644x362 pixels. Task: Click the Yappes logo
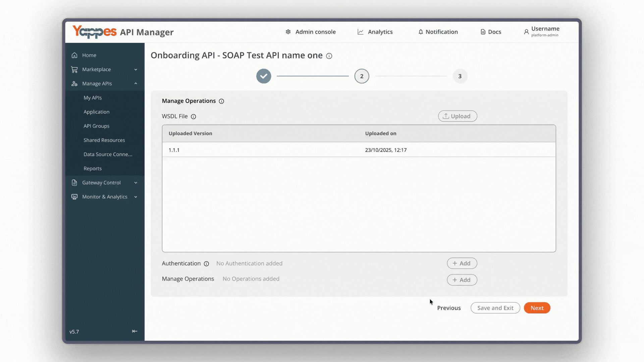click(95, 32)
